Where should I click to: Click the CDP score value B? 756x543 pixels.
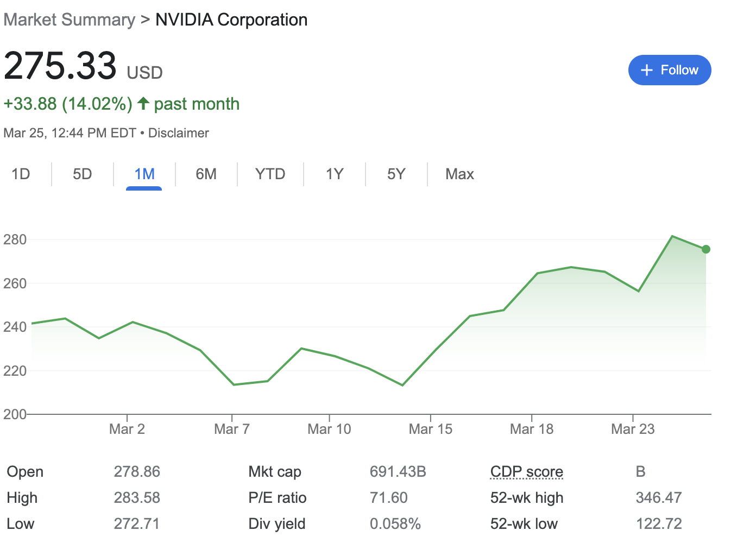pyautogui.click(x=641, y=471)
